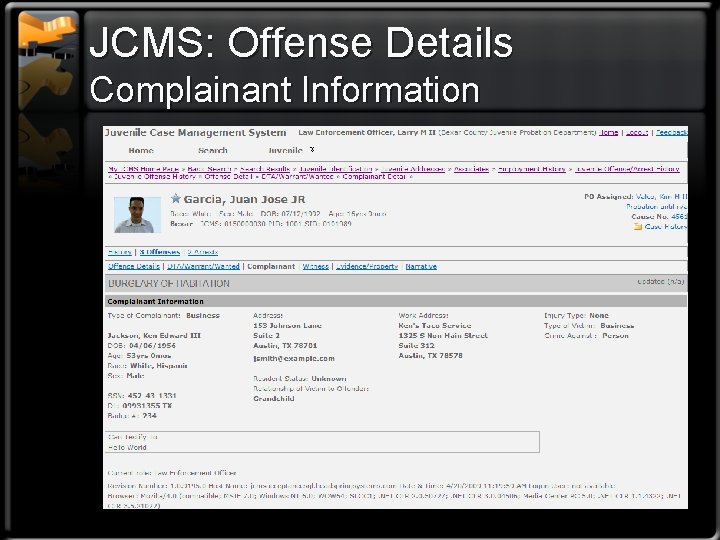720x540 pixels.
Task: Go to Juvenile Addresses breadcrumb
Action: pos(413,169)
